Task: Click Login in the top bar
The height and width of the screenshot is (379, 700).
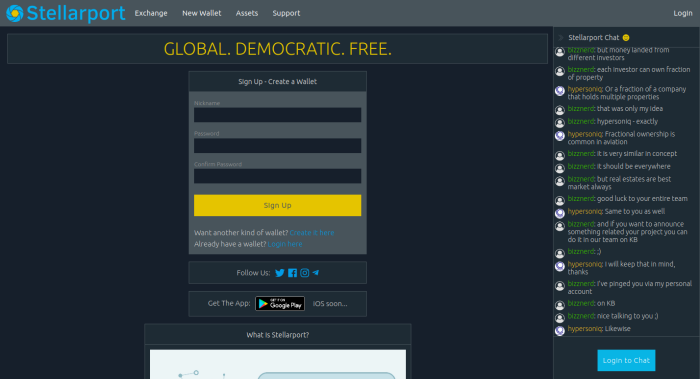Action: pyautogui.click(x=683, y=13)
